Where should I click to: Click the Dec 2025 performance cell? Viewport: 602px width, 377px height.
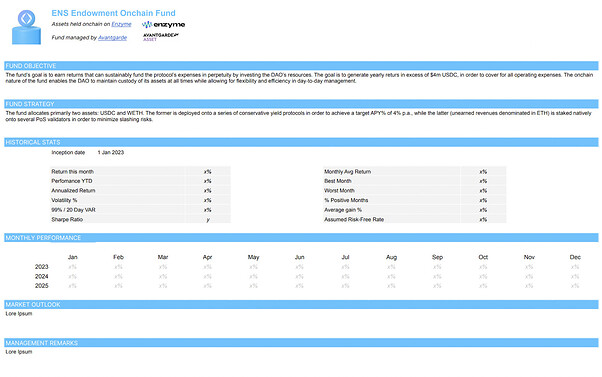(575, 286)
